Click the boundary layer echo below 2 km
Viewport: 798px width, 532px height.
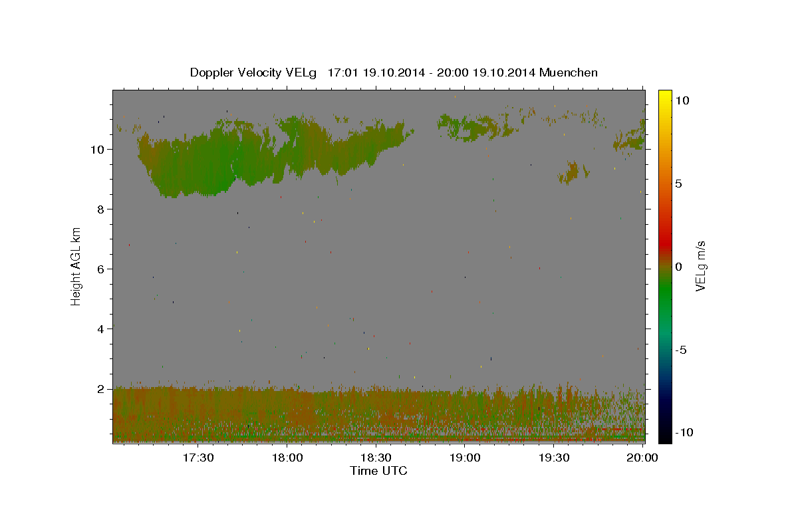378,414
